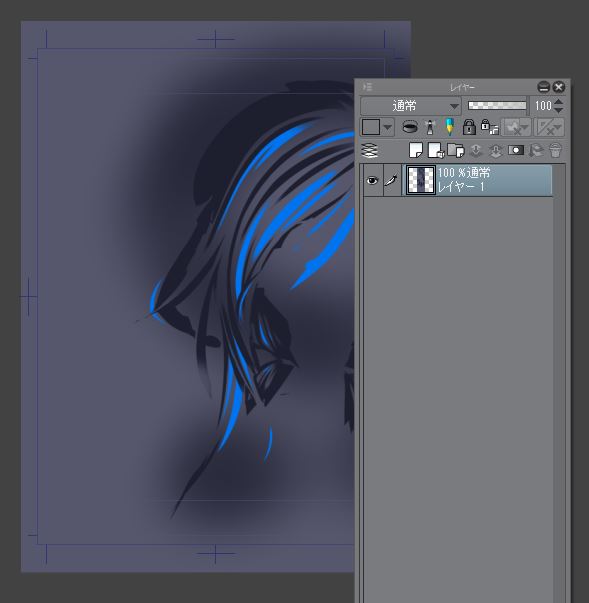This screenshot has width=589, height=603.
Task: Create new vector layer
Action: pos(436,150)
